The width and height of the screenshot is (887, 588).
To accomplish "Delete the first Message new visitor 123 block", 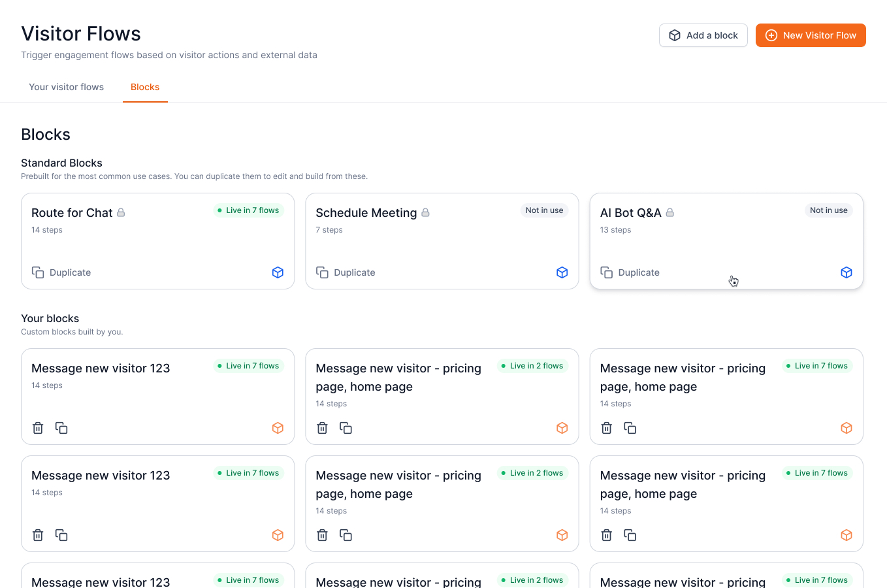I will [38, 428].
